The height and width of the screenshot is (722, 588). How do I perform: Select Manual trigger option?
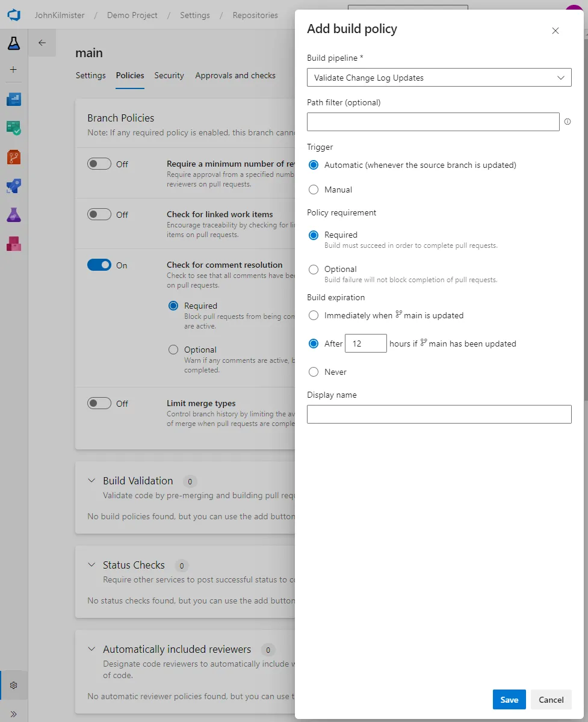(x=313, y=190)
